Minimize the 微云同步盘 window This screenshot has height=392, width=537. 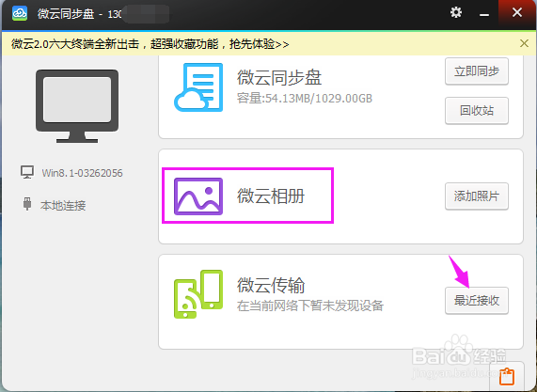pyautogui.click(x=484, y=14)
